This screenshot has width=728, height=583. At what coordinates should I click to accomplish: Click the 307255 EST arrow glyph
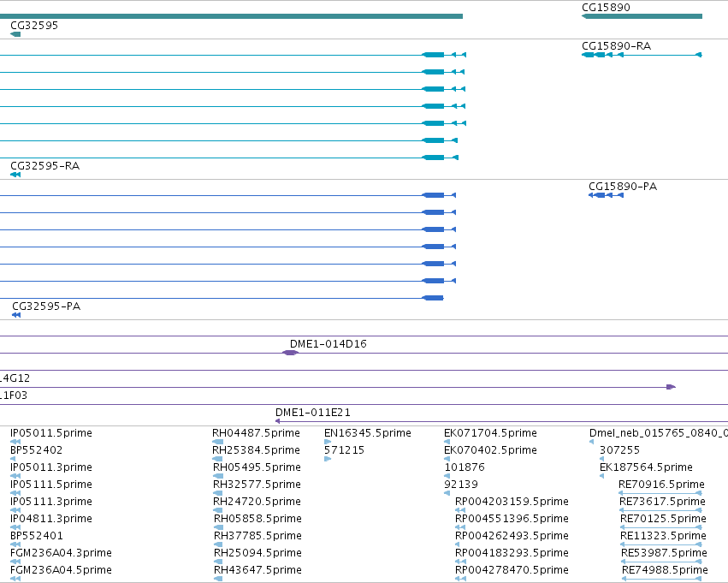(601, 459)
